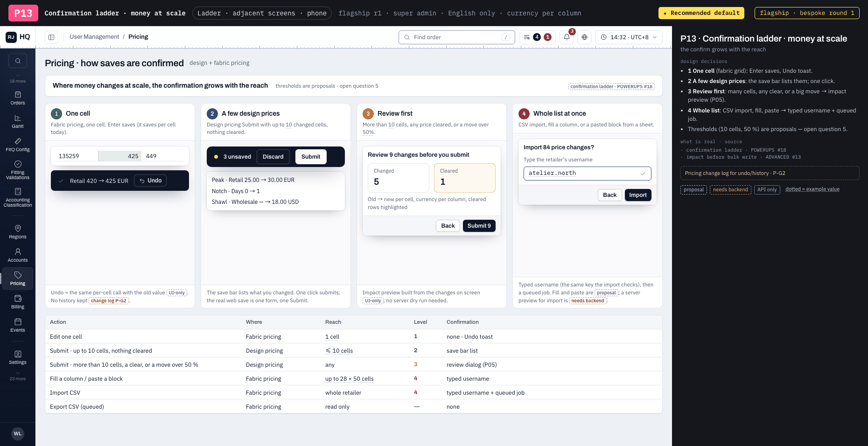
Task: Click the RJ HQ logo
Action: click(18, 37)
